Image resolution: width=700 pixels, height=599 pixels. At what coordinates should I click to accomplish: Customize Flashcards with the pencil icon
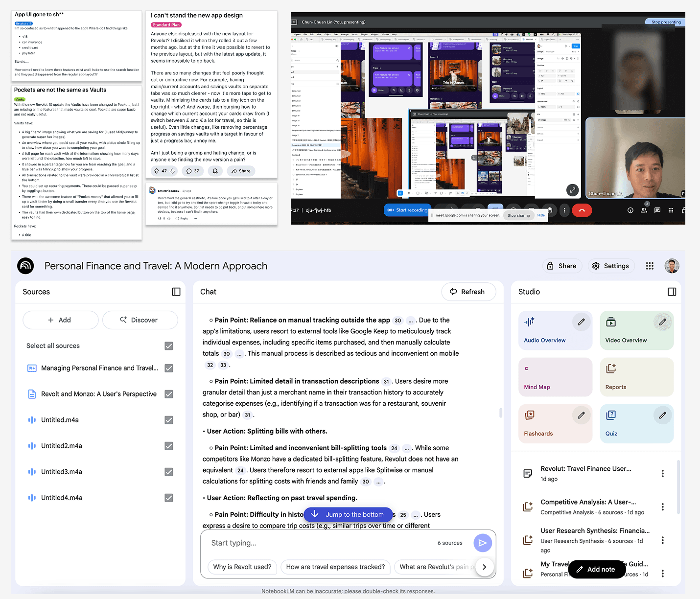pyautogui.click(x=581, y=415)
